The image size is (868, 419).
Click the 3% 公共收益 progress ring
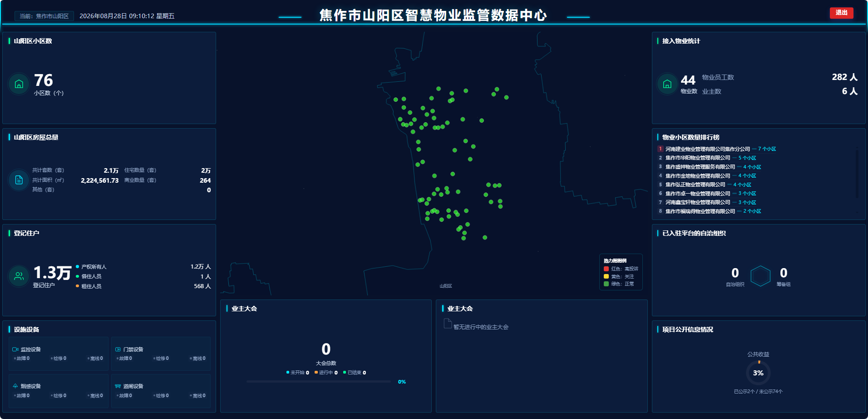758,373
